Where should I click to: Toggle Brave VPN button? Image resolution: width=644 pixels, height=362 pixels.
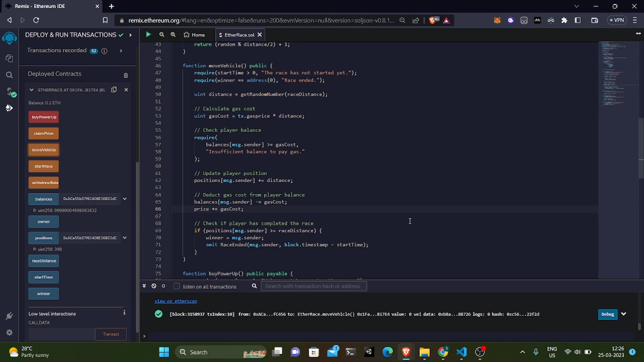point(617,20)
